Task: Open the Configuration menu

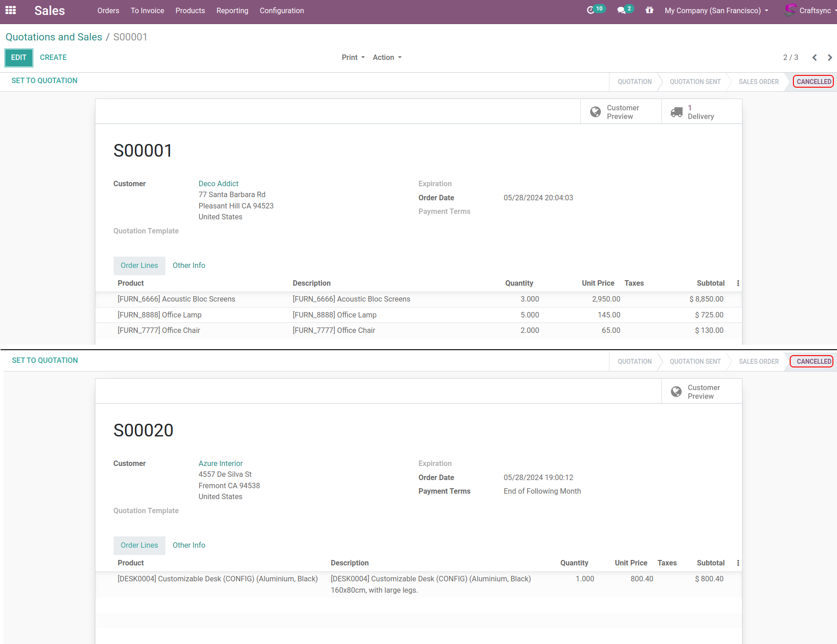Action: tap(282, 10)
